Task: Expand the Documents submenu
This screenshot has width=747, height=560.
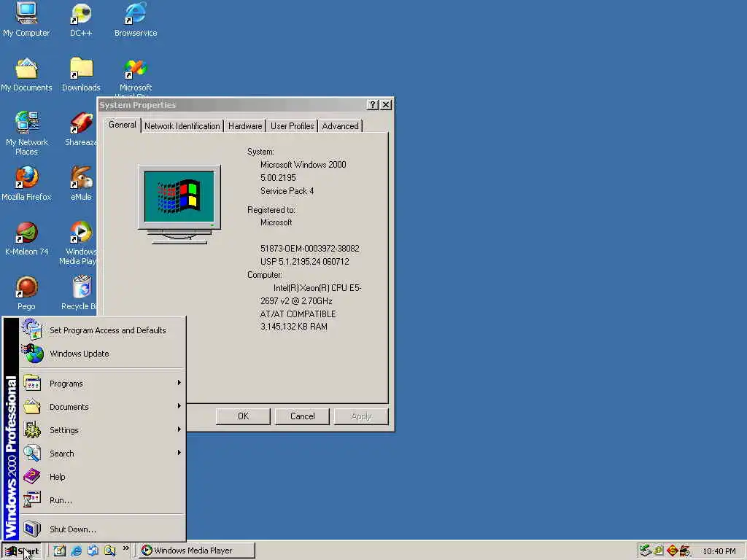Action: (x=102, y=407)
